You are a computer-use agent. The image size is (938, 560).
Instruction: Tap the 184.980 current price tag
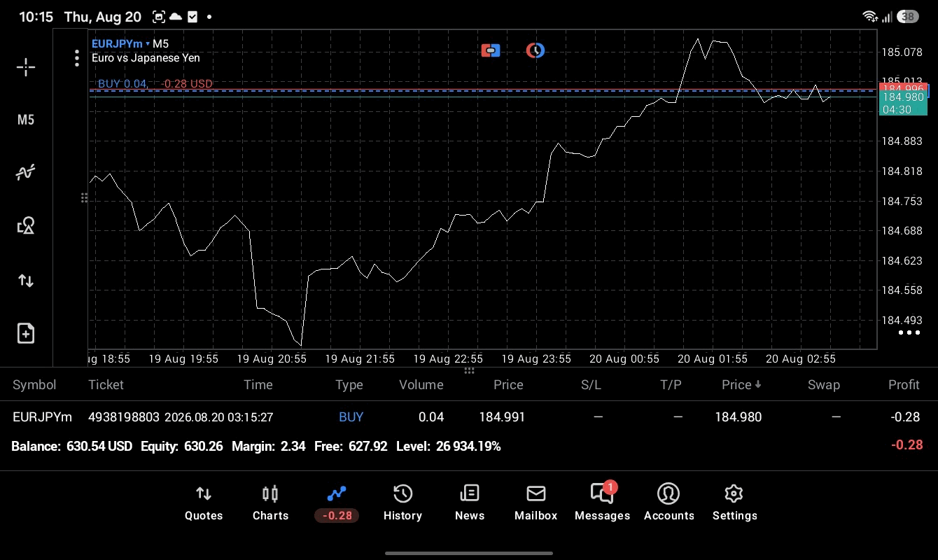(x=903, y=97)
